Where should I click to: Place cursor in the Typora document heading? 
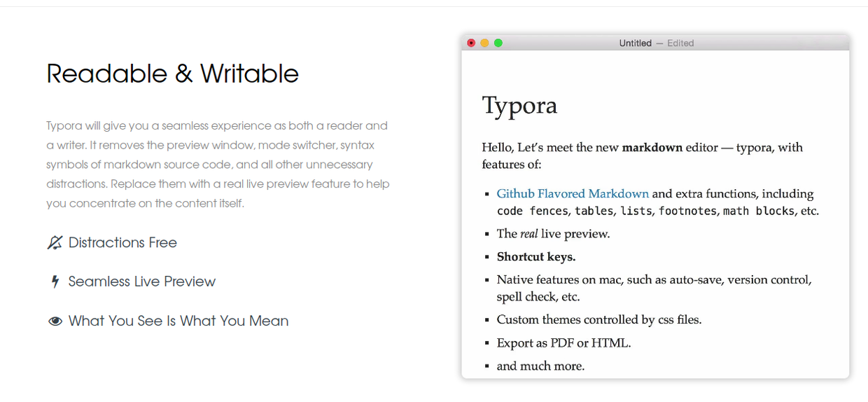click(x=519, y=106)
